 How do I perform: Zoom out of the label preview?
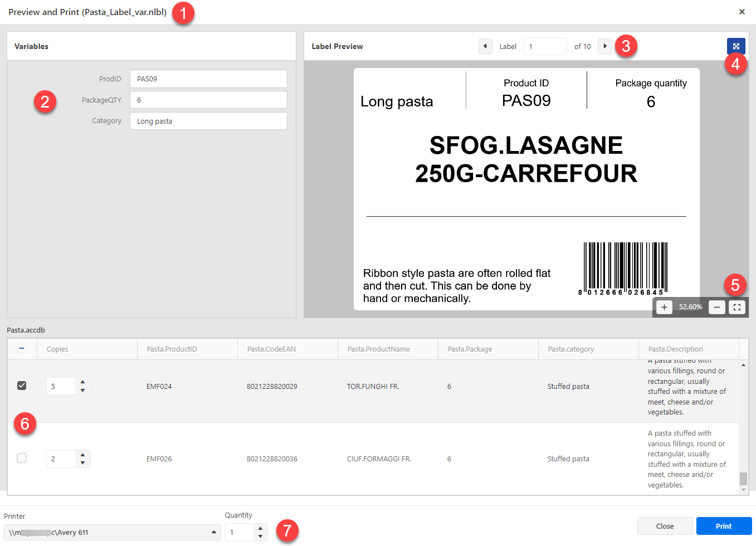click(x=717, y=307)
